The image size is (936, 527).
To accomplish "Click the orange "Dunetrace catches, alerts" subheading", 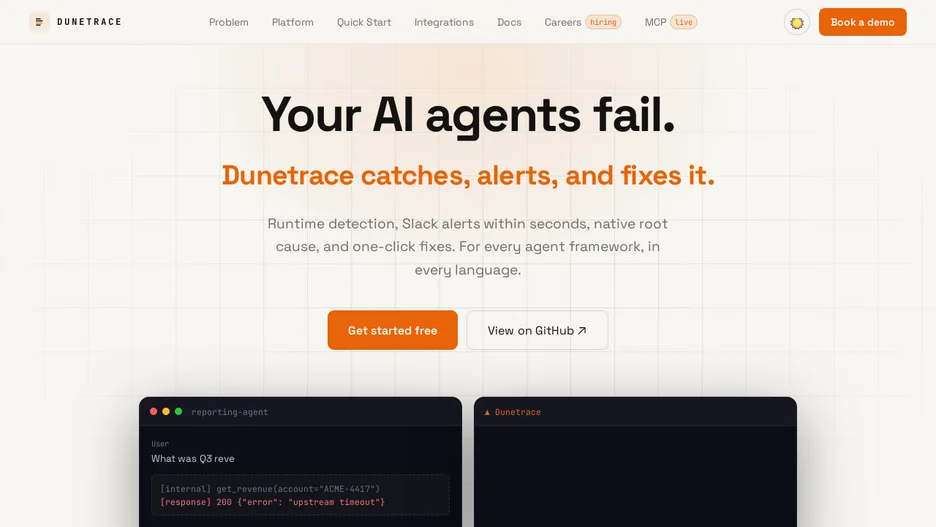I will [x=468, y=175].
